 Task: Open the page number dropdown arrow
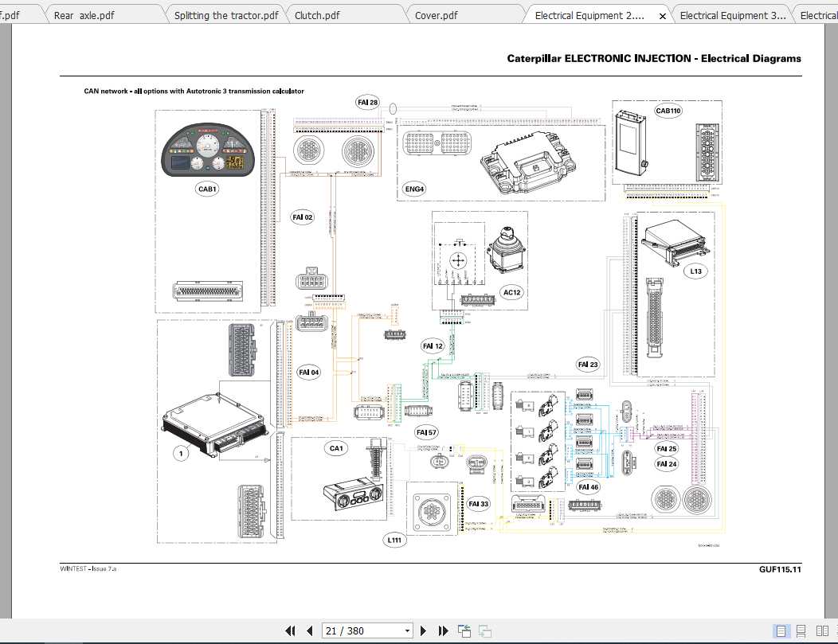407,630
